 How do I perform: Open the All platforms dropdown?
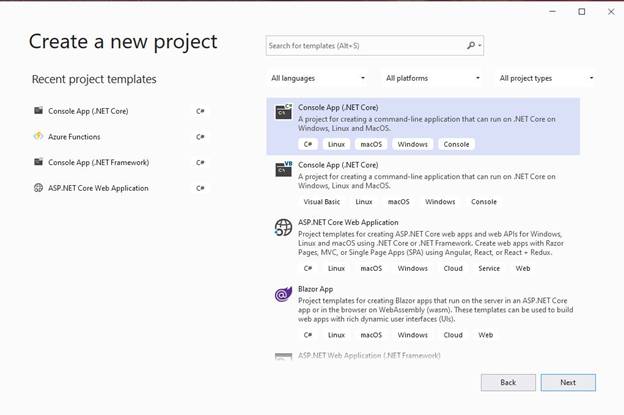(x=433, y=78)
